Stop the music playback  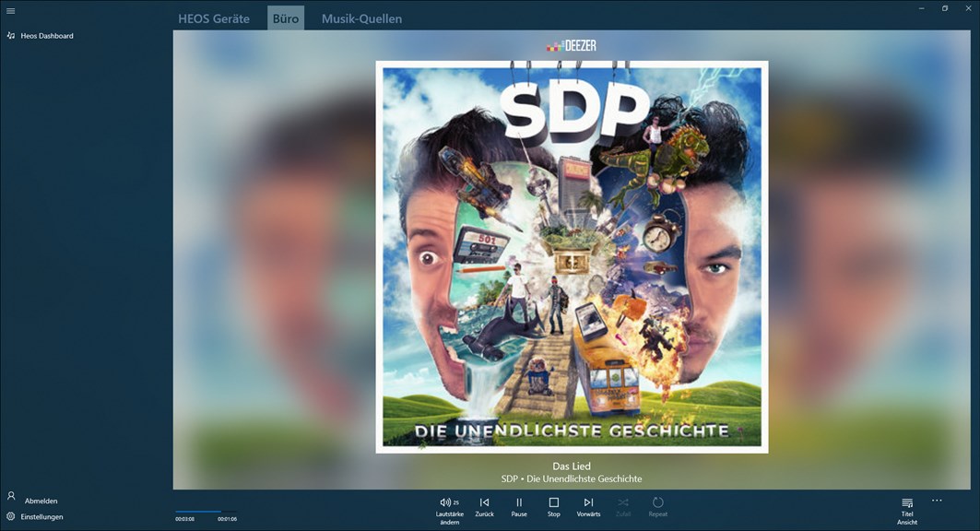coord(554,507)
